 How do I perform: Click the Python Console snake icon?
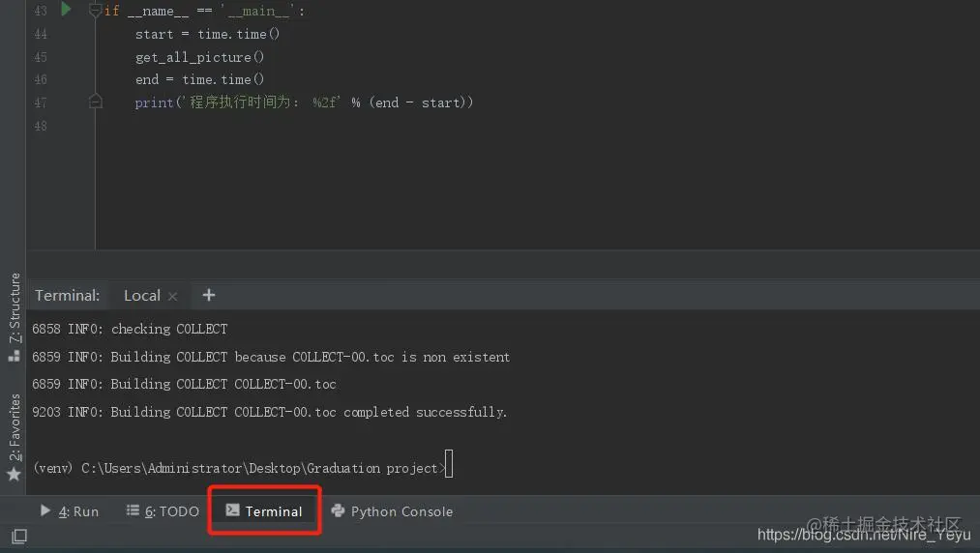(x=339, y=510)
